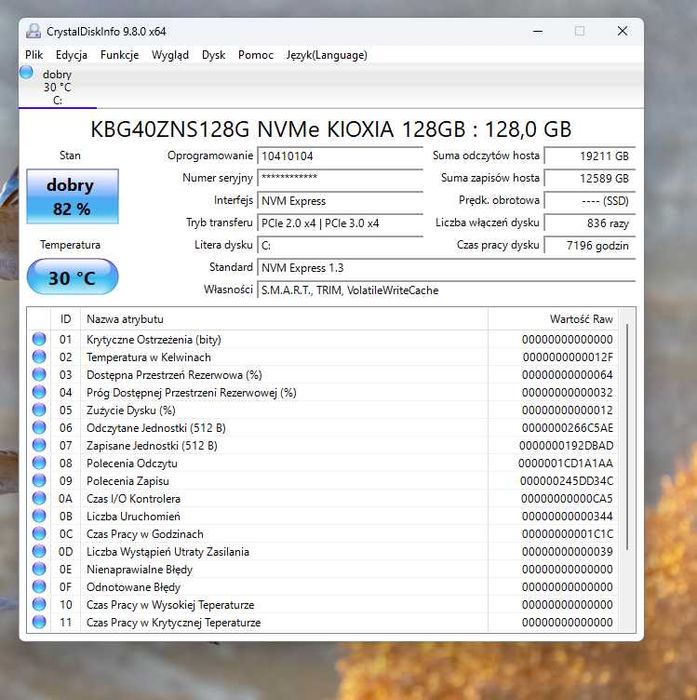Open the Plik menu
This screenshot has height=700, width=697.
tap(34, 55)
